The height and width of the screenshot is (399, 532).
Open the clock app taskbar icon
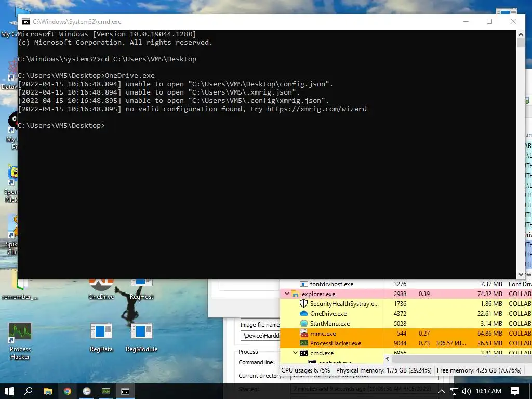coord(87,391)
